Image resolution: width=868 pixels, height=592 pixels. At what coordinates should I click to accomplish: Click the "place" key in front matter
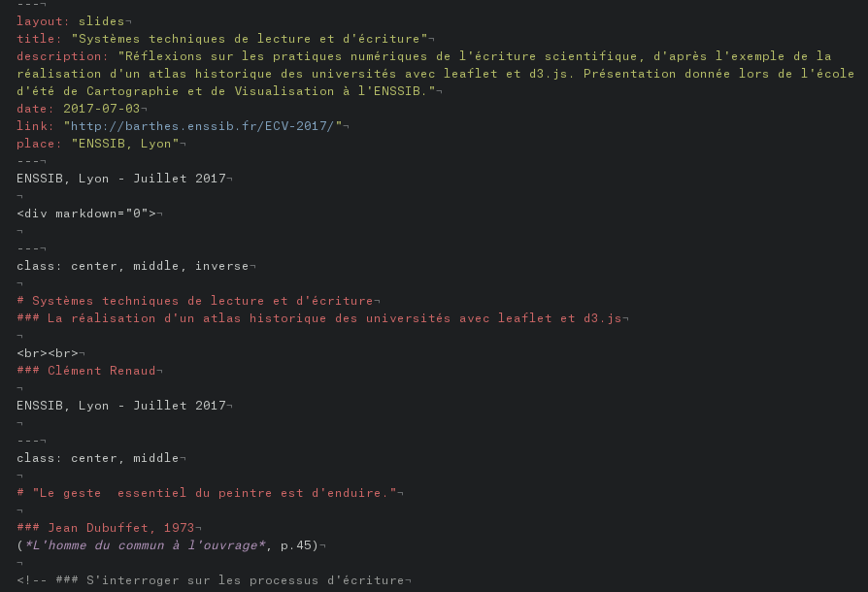click(36, 144)
